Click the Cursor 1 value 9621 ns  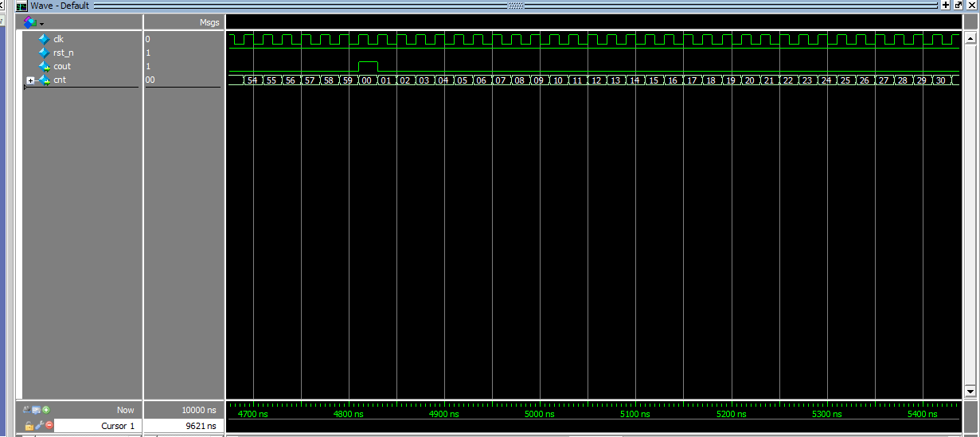(x=200, y=426)
